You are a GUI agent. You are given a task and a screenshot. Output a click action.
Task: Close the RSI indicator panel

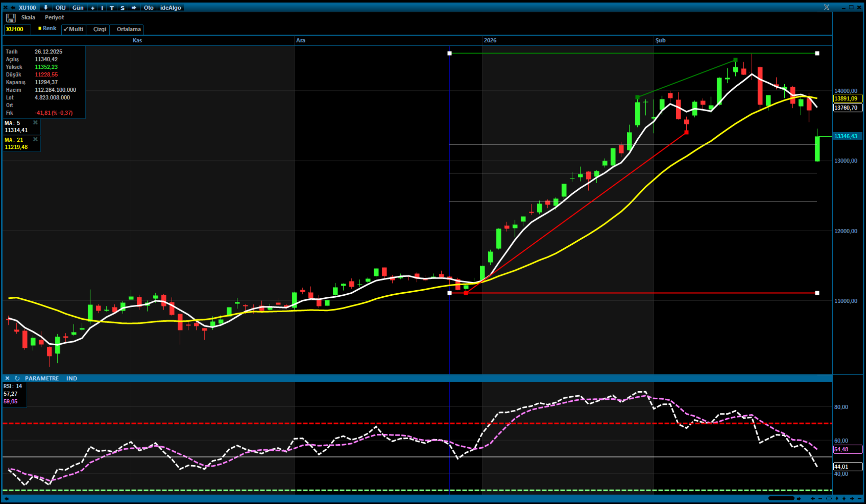pyautogui.click(x=7, y=378)
